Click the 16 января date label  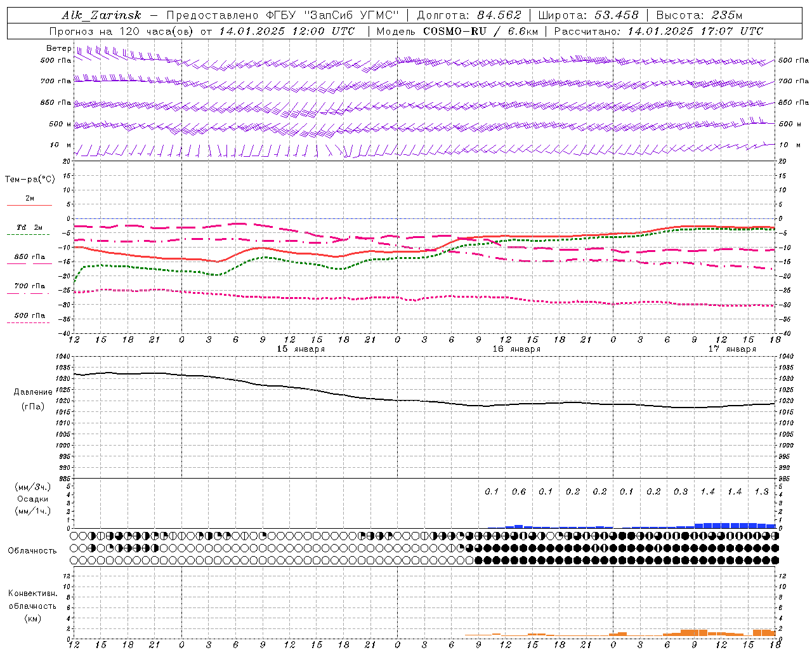pos(516,349)
